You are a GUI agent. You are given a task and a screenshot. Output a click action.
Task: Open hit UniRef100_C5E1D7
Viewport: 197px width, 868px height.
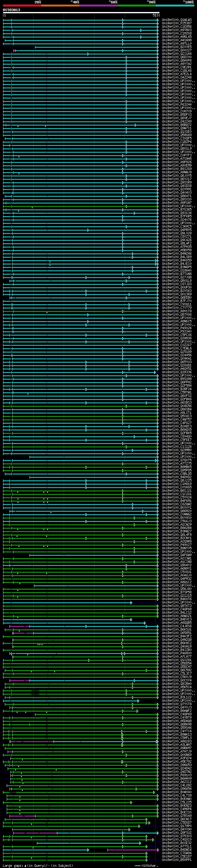point(177,856)
